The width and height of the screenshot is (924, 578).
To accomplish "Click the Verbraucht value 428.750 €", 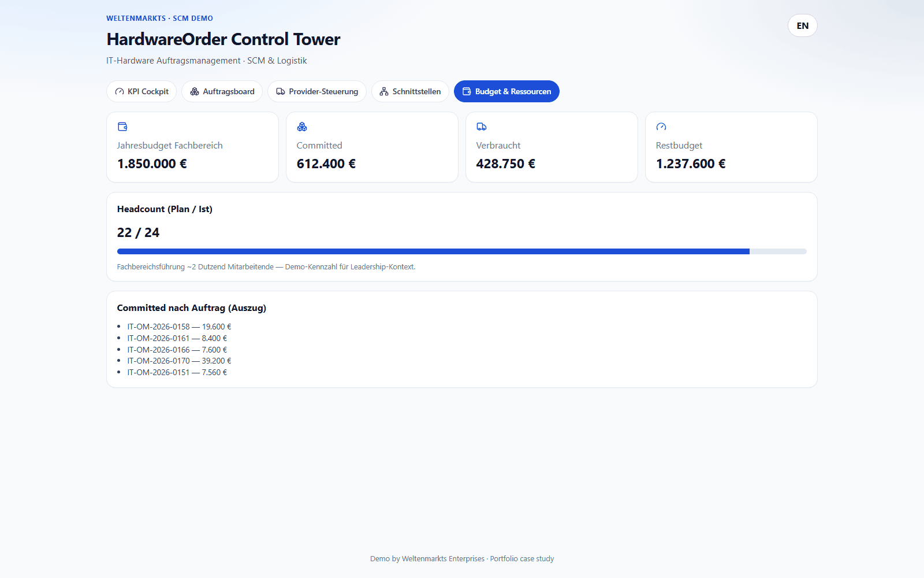I will click(x=506, y=164).
